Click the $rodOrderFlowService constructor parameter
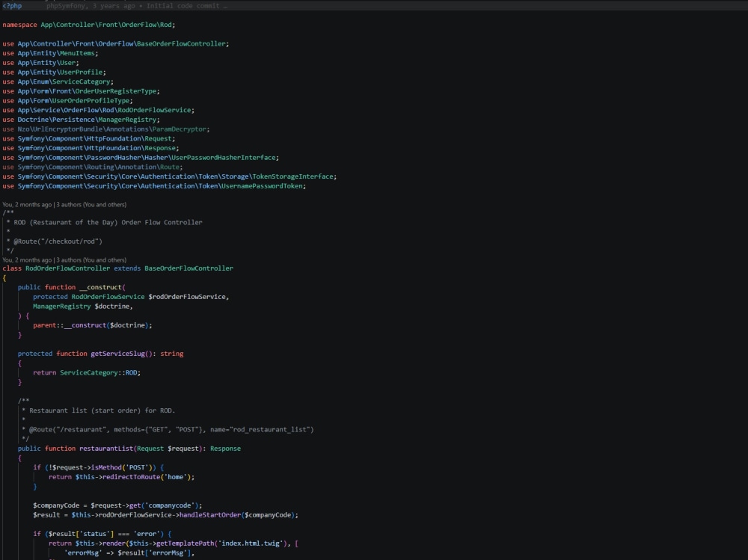The image size is (748, 560). click(188, 297)
